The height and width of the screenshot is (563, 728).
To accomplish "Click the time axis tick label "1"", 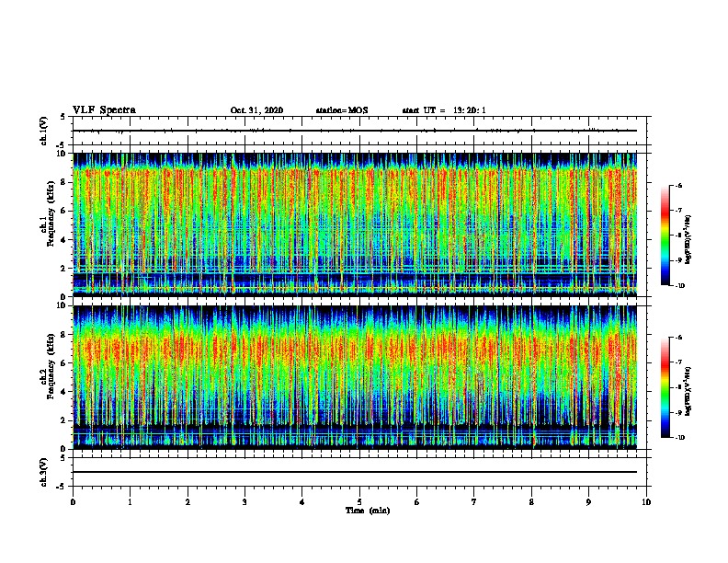I will pos(130,502).
